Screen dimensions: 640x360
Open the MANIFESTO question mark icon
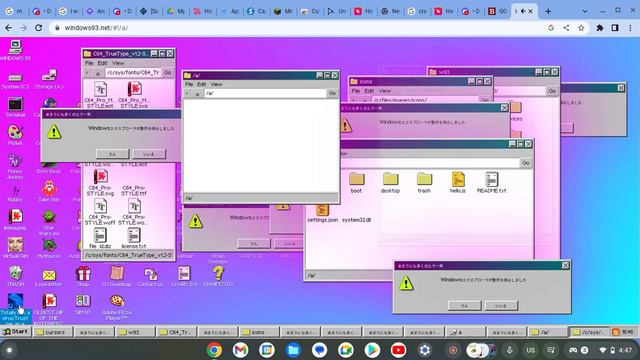pyautogui.click(x=218, y=276)
